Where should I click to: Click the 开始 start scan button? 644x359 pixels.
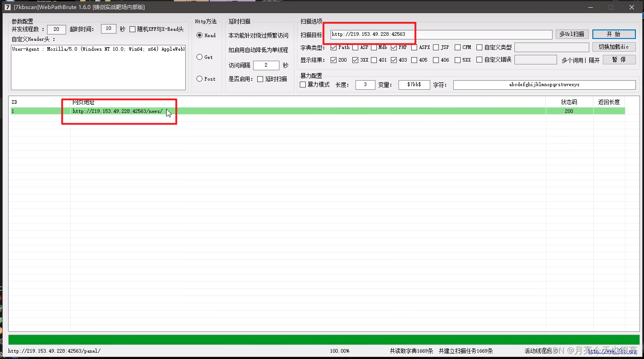(614, 34)
